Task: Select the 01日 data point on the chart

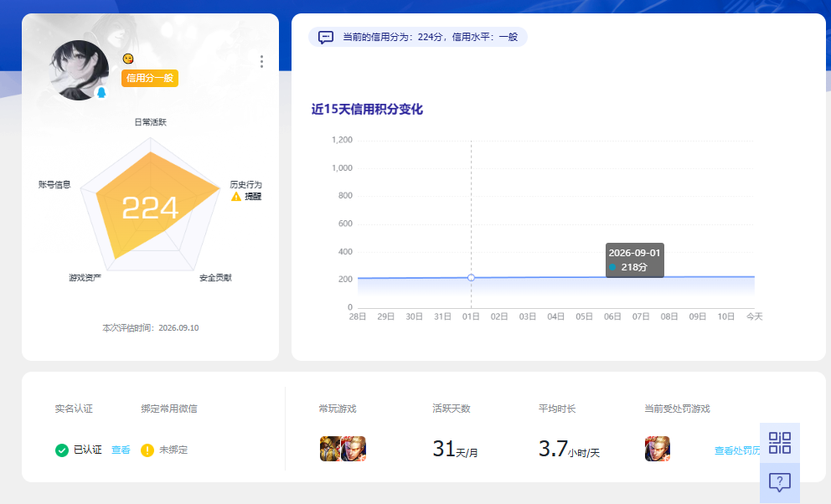Action: pyautogui.click(x=471, y=277)
